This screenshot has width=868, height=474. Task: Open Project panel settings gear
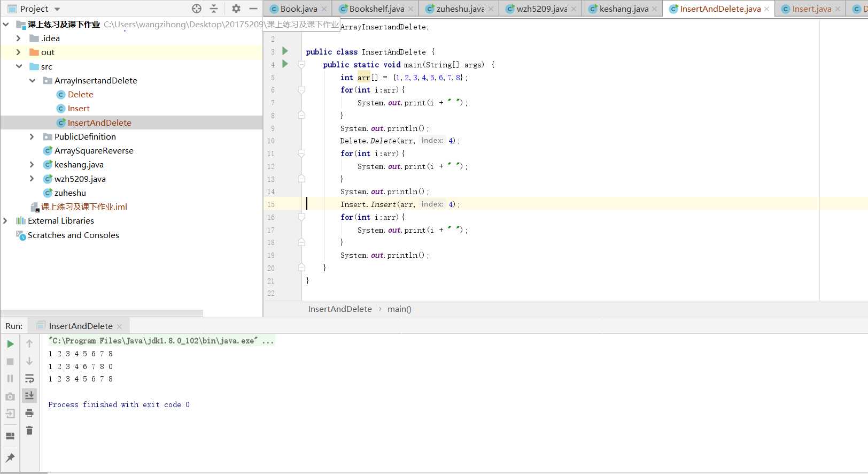click(x=236, y=9)
